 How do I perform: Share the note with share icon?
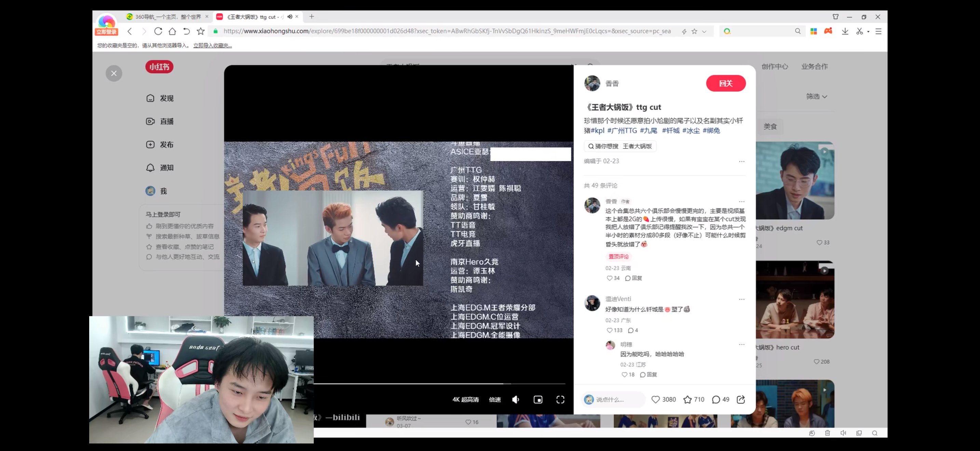[741, 400]
